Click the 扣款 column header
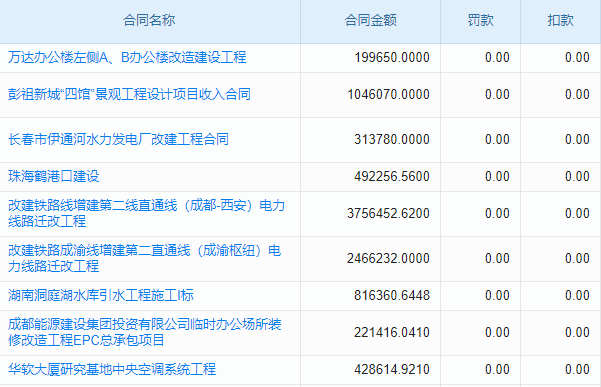Viewport: 601px width, 387px height. [x=560, y=20]
